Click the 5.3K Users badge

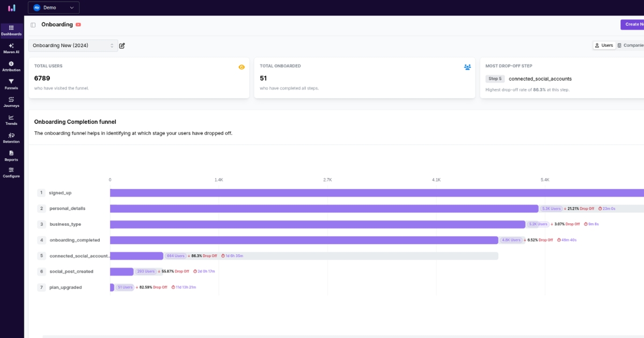click(x=551, y=209)
